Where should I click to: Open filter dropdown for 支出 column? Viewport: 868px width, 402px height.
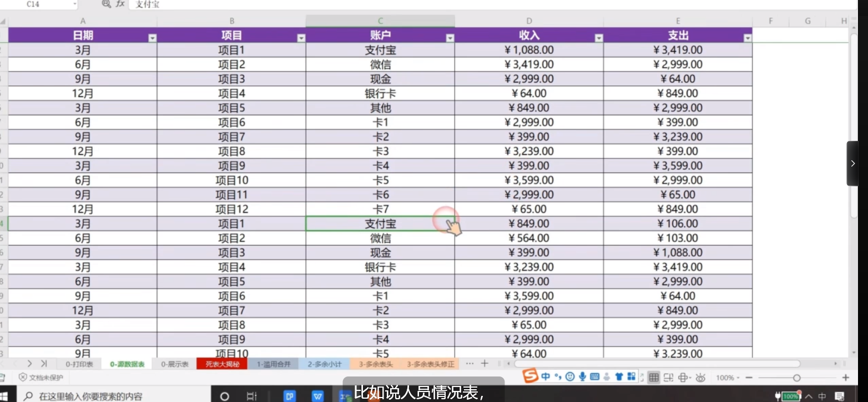[747, 38]
